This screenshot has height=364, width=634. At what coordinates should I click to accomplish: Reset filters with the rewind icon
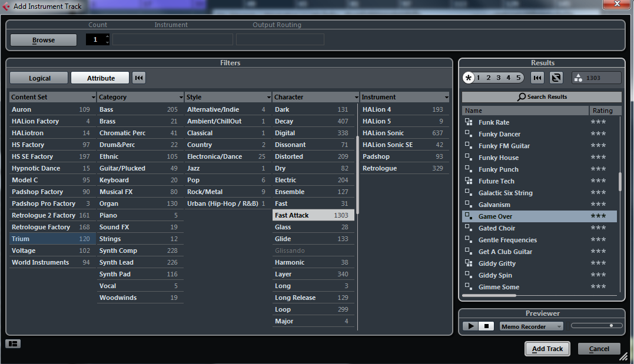click(x=139, y=78)
